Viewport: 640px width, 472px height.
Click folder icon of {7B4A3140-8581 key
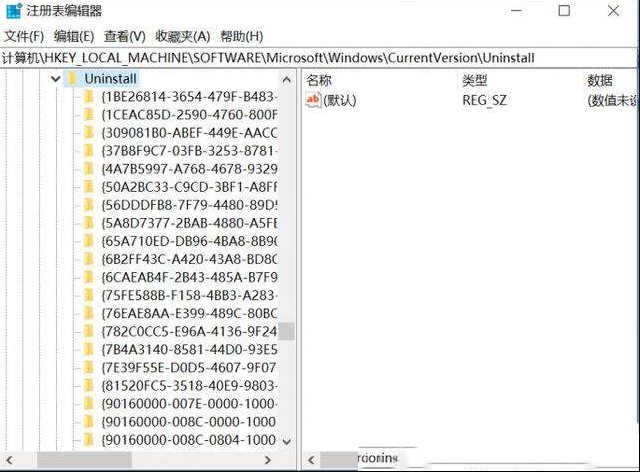(88, 350)
